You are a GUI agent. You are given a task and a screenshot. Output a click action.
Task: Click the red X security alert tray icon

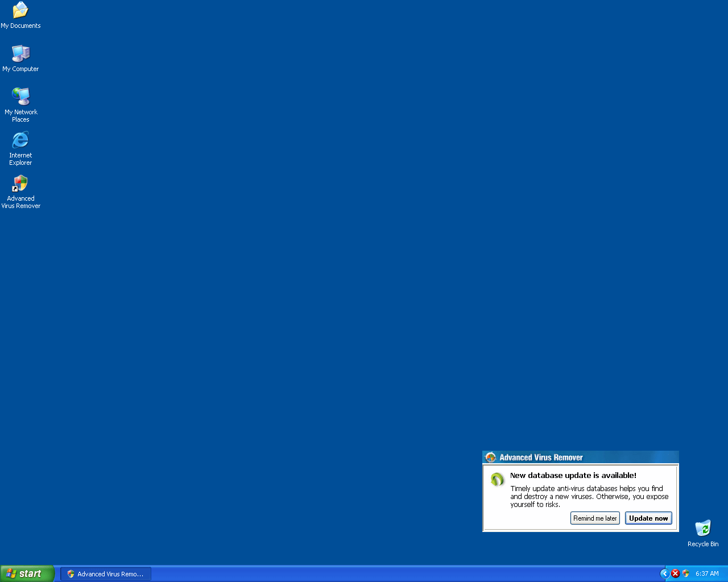(675, 573)
